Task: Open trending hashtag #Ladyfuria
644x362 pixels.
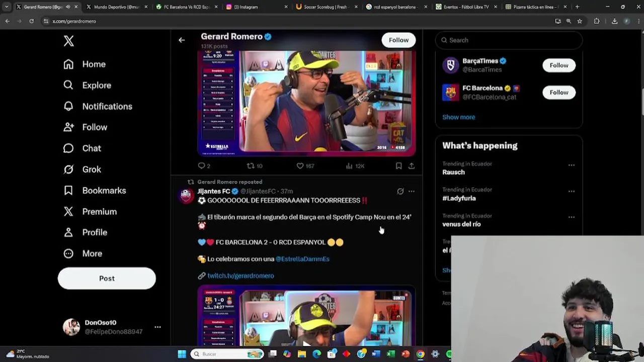Action: (459, 198)
